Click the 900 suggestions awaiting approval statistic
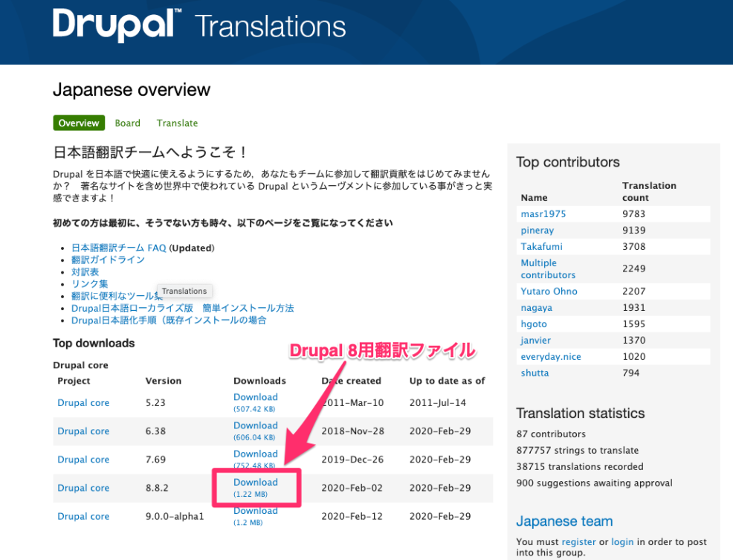Viewport: 733px width, 560px height. coord(594,483)
